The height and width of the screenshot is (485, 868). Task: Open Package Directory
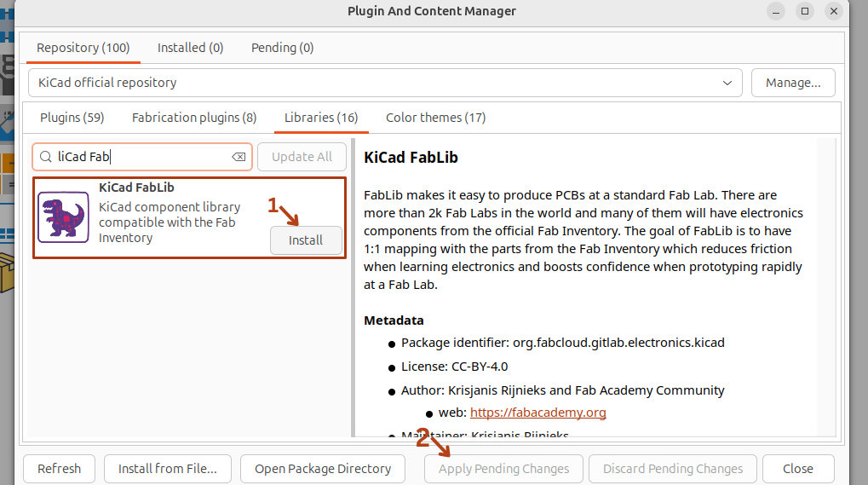(x=322, y=469)
